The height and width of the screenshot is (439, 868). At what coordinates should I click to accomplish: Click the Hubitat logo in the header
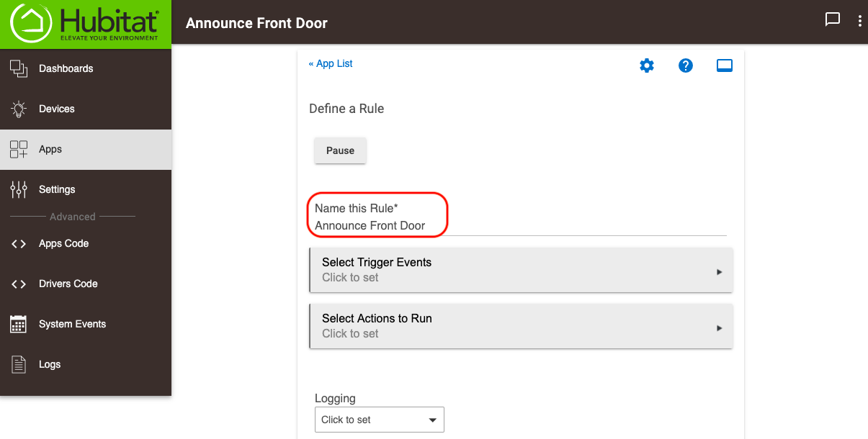[85, 23]
